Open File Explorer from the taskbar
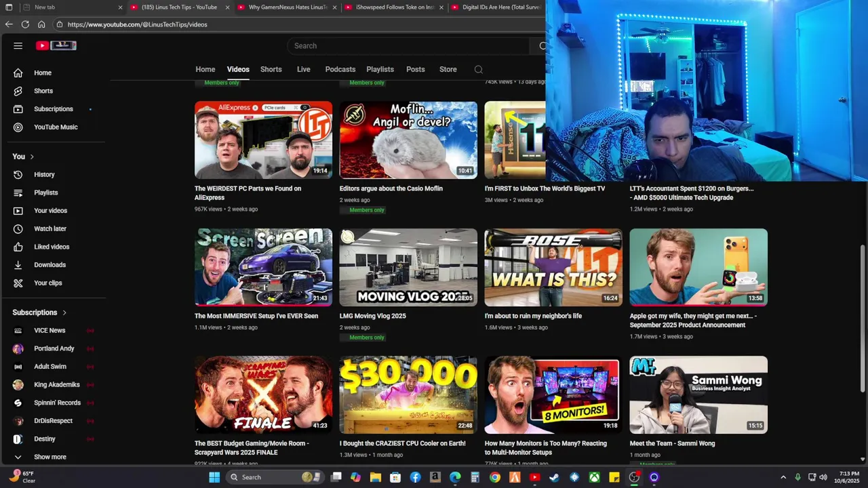The image size is (868, 488). [x=376, y=477]
